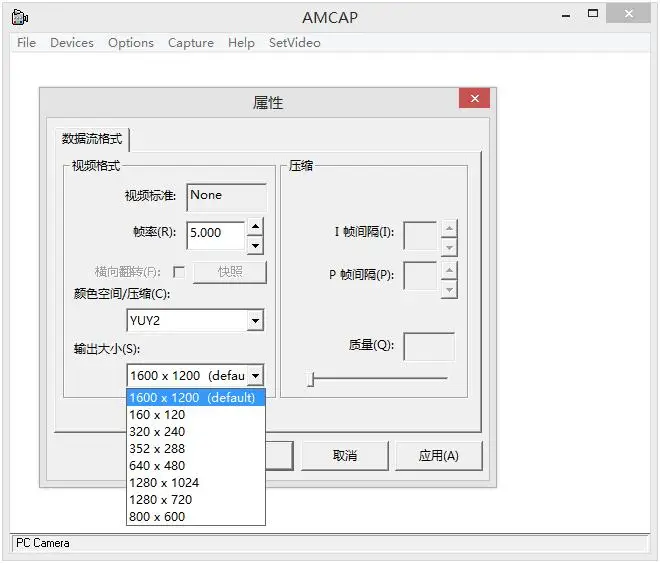This screenshot has height=563, width=660.
Task: Click the quality slider thumb
Action: point(311,379)
